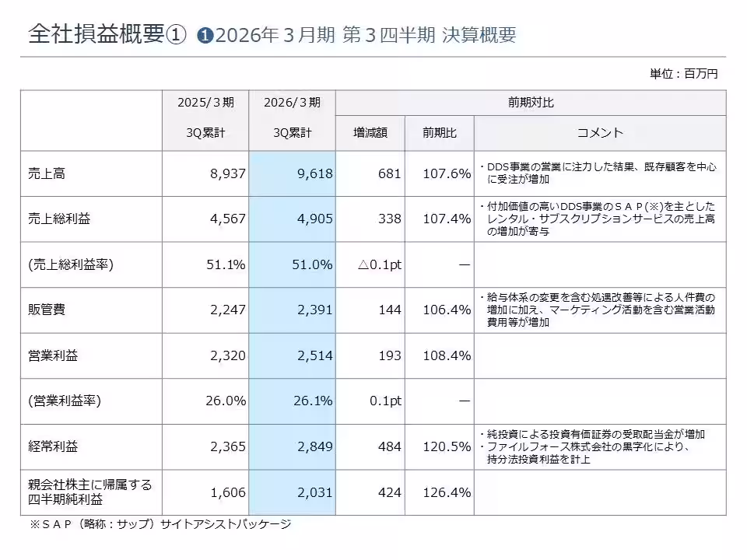Click the 前期比 column header
The image size is (747, 560).
point(440,133)
